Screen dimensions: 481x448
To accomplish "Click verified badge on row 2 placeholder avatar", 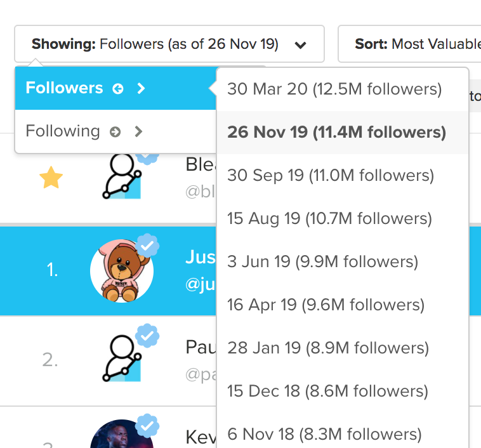I will click(148, 336).
